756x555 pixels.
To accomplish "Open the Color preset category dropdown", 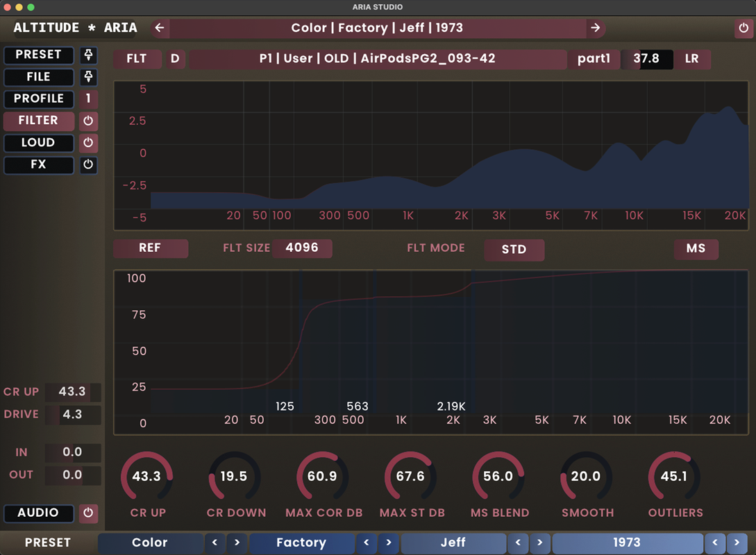I will 151,543.
